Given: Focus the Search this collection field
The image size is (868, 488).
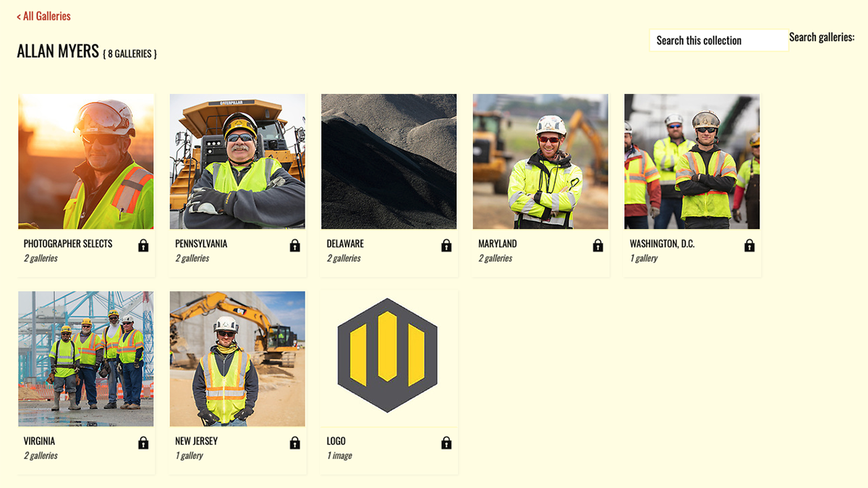Looking at the screenshot, I should (719, 40).
